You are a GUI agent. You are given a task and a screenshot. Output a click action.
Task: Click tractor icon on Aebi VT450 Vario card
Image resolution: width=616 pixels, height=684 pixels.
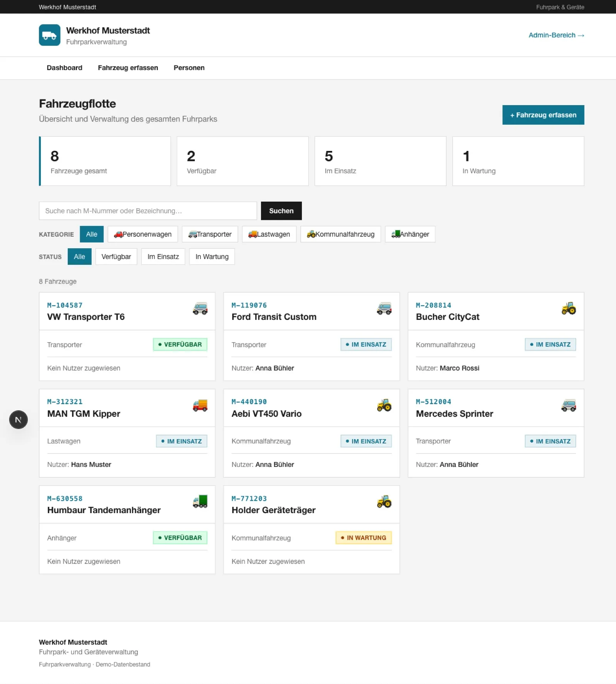pyautogui.click(x=384, y=405)
